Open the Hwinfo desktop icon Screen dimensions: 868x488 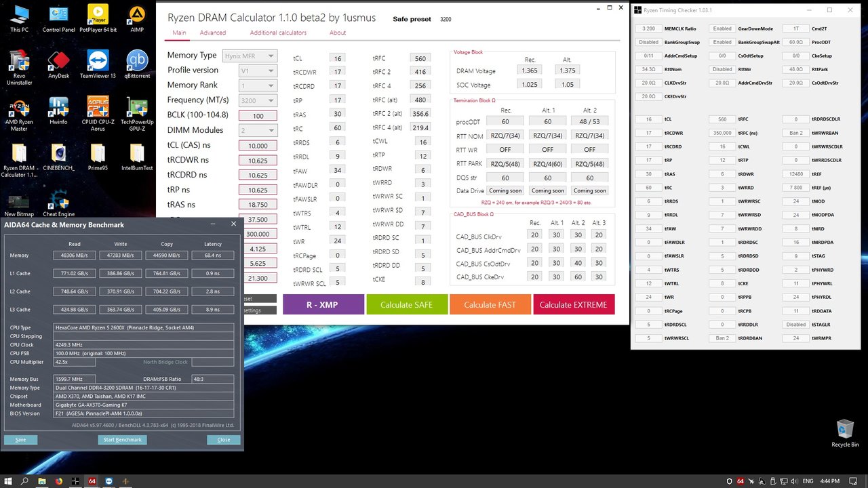59,110
